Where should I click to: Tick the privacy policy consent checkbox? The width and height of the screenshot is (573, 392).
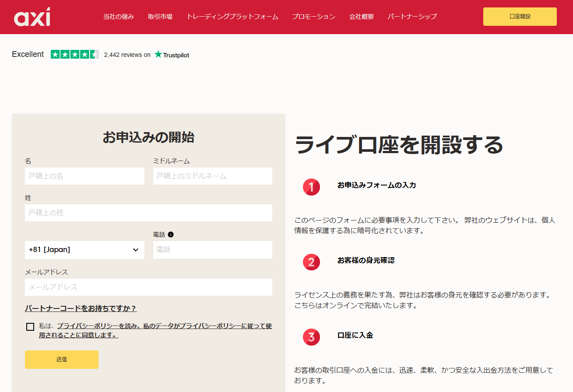[x=30, y=327]
